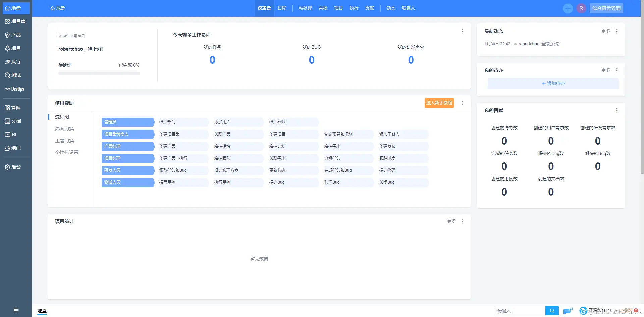Click the 添加待办 button
This screenshot has height=317, width=644.
point(553,84)
